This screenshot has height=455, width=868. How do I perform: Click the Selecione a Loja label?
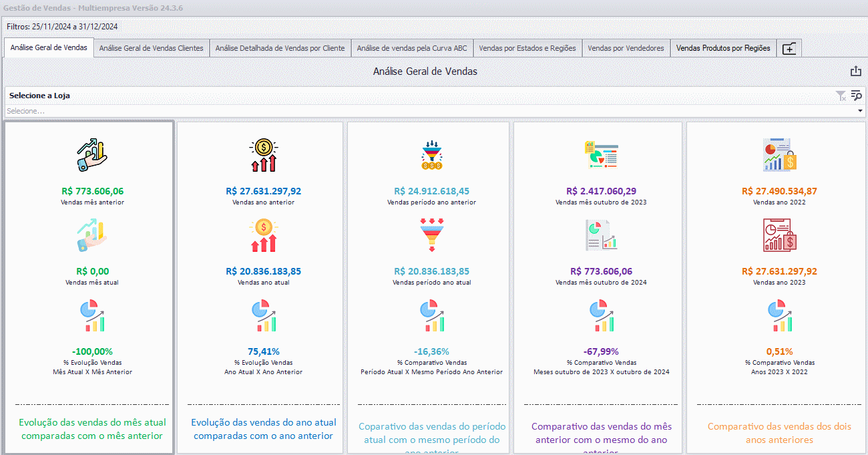click(39, 96)
